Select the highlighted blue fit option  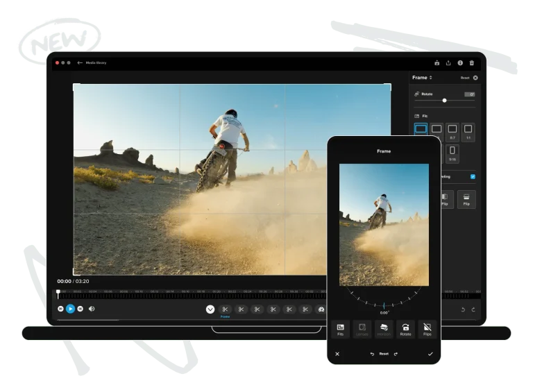(x=421, y=130)
